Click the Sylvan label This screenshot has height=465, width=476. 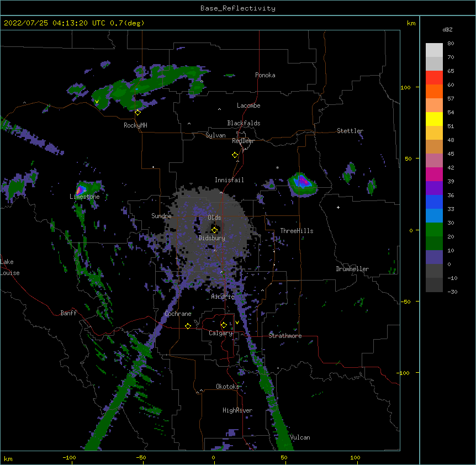click(x=215, y=135)
